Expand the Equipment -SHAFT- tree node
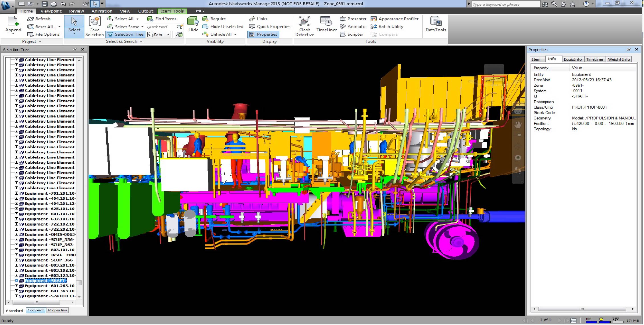Screen dimensions: 644x325 tap(17, 281)
